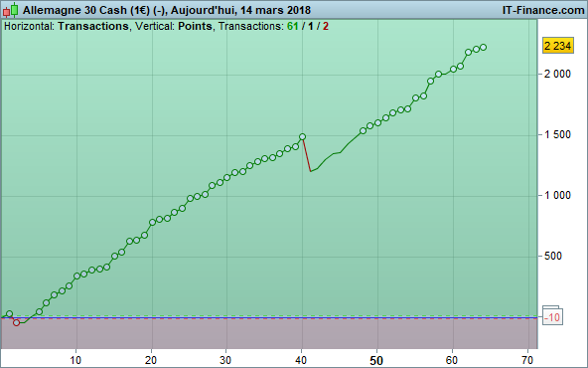
Task: Click the peak marker at transaction 40
Action: [x=302, y=137]
